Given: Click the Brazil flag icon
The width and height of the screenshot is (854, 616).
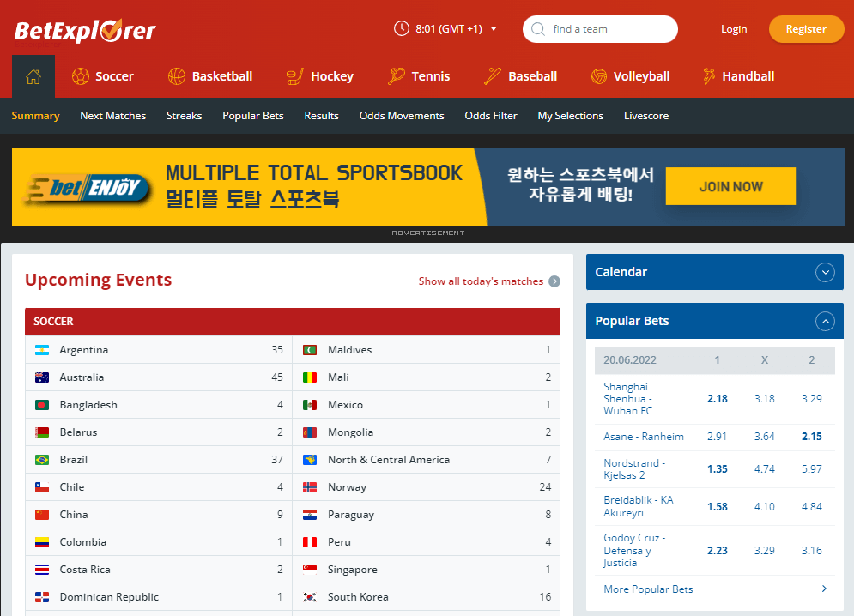Looking at the screenshot, I should click(42, 460).
